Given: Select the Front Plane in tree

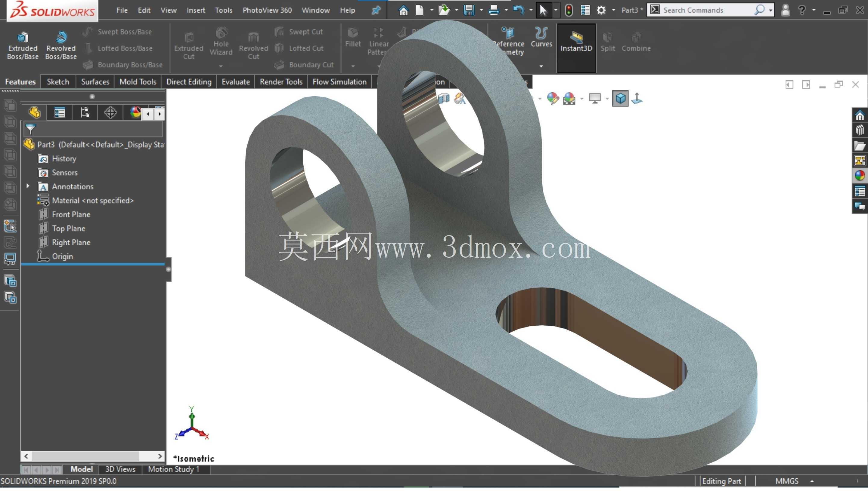Looking at the screenshot, I should (x=71, y=214).
